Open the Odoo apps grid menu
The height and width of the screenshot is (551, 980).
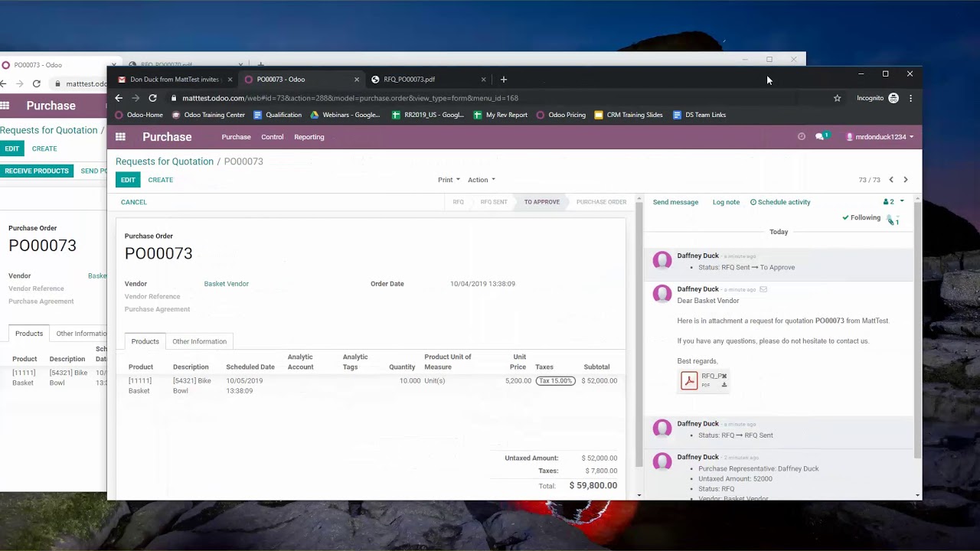click(120, 137)
